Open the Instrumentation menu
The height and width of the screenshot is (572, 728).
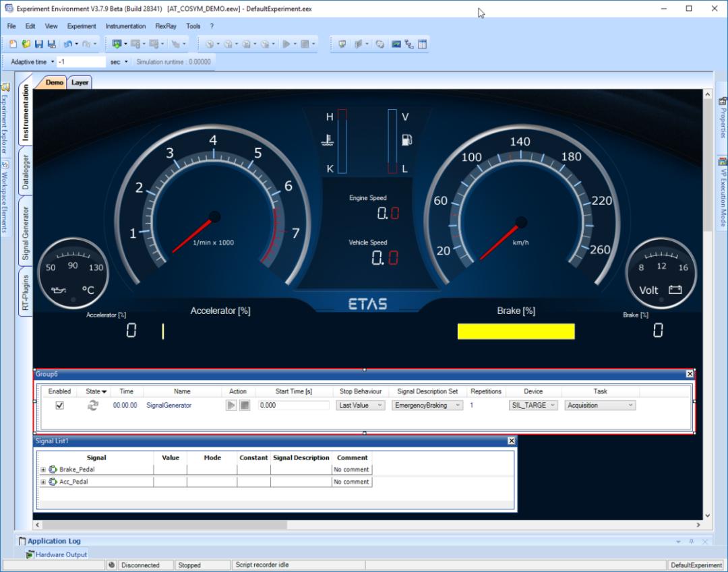125,26
